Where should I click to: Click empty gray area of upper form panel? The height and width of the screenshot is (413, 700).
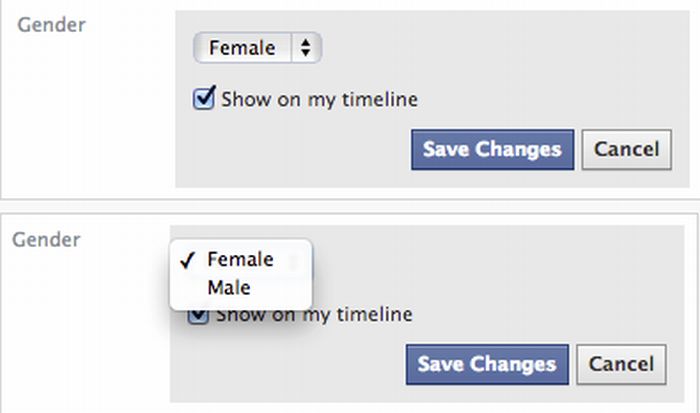[x=520, y=60]
